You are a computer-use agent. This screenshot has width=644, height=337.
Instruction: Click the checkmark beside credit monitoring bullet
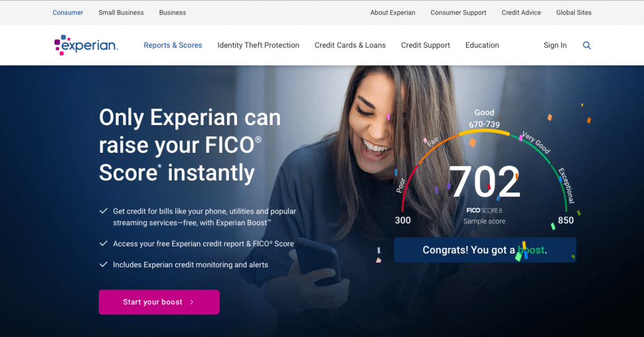click(x=104, y=264)
